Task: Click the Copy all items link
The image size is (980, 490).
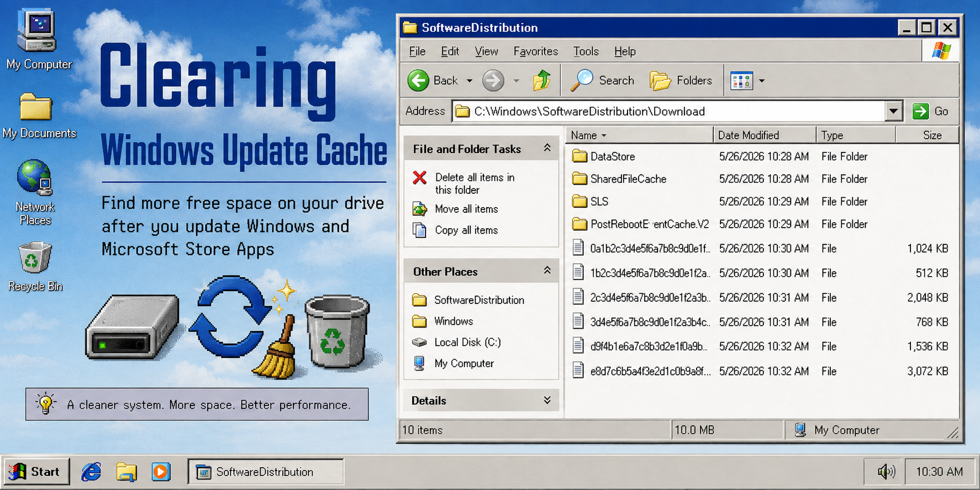Action: 466,230
